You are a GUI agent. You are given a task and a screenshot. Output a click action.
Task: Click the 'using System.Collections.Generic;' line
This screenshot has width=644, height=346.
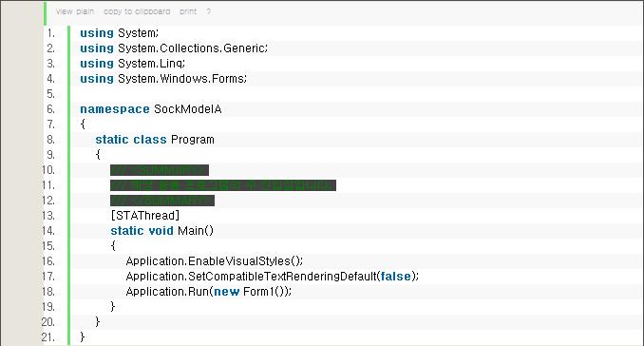point(174,48)
